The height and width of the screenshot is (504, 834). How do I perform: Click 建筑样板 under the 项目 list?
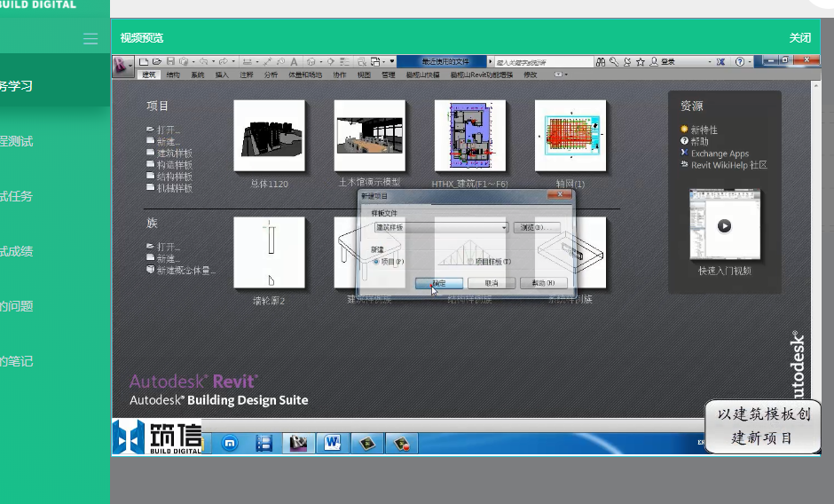point(175,154)
